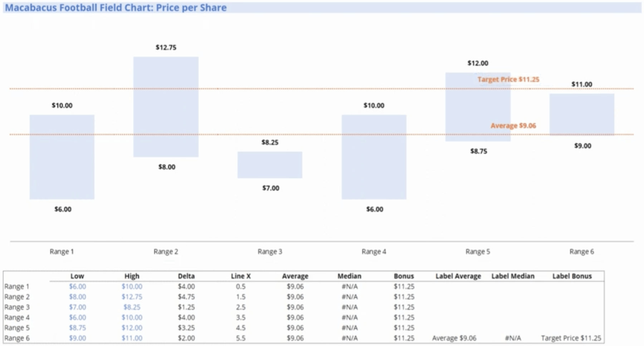Select the Range 2 High cell $12.75
Viewport: 644px width, 346px height.
pos(132,297)
